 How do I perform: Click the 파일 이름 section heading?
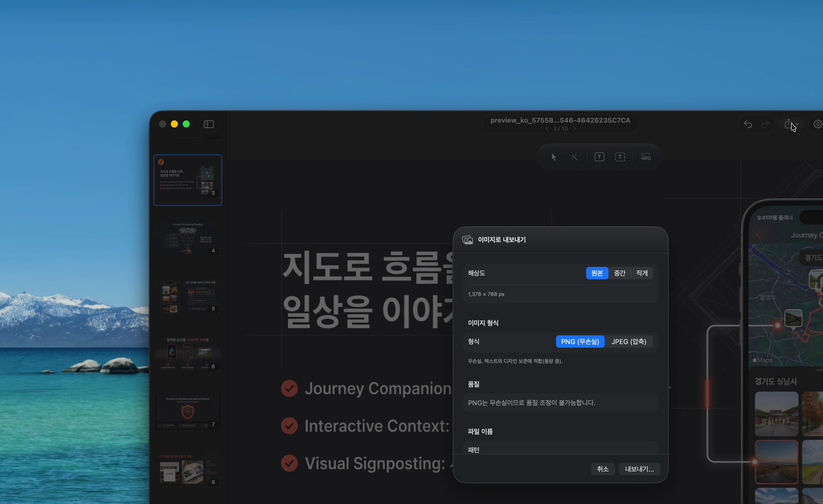(480, 431)
